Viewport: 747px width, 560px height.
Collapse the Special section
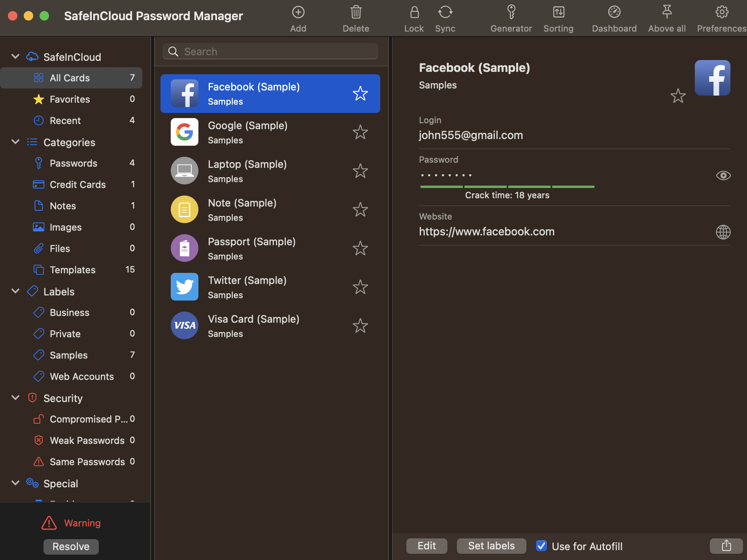15,483
